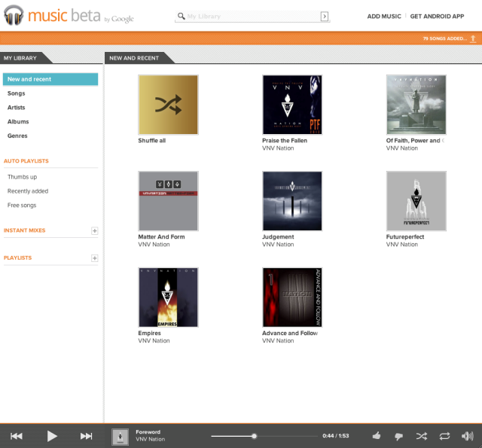Screen dimensions: 482x448
Task: Click the INSTANT MIXES section heading
Action: coord(25,230)
